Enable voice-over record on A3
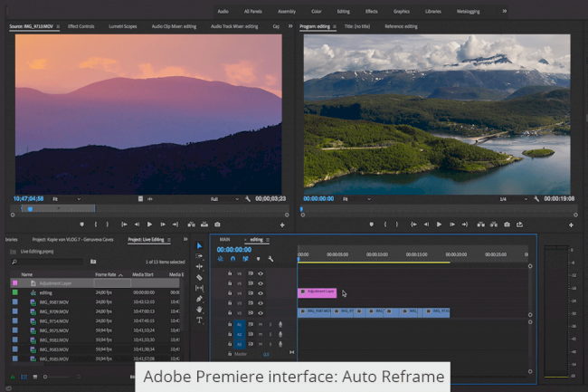 tap(280, 344)
